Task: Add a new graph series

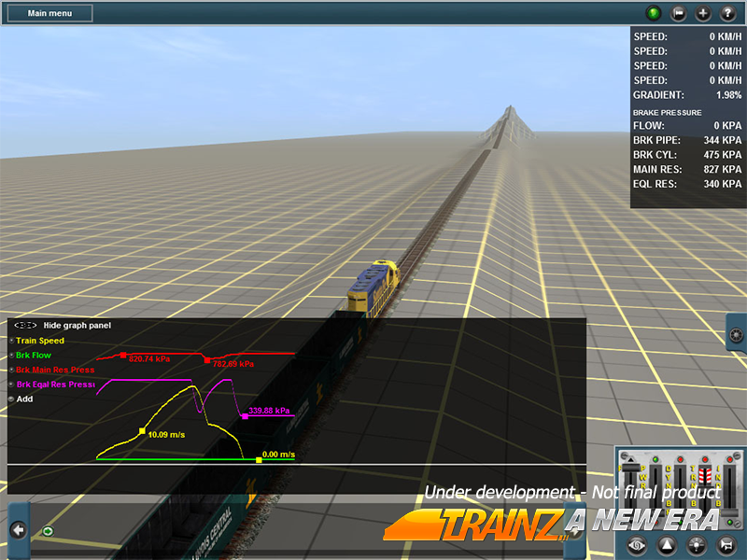Action: (25, 399)
